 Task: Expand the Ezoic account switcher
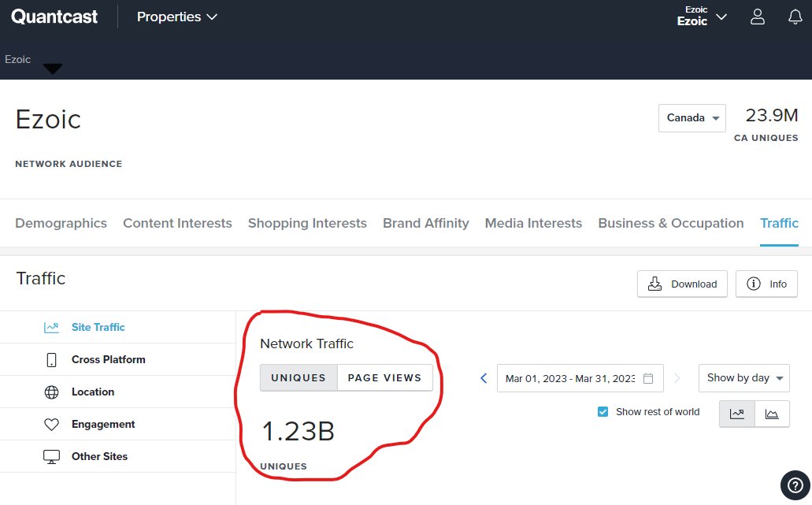(x=702, y=17)
